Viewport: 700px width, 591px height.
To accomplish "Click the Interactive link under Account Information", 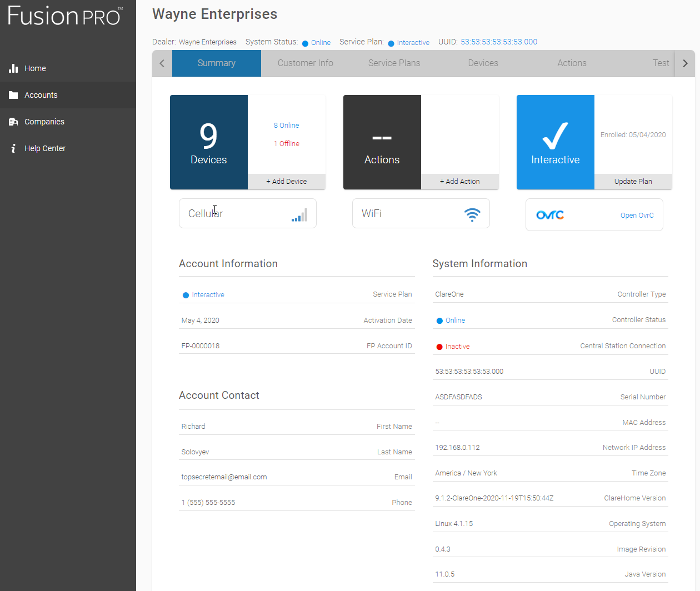I will click(208, 295).
